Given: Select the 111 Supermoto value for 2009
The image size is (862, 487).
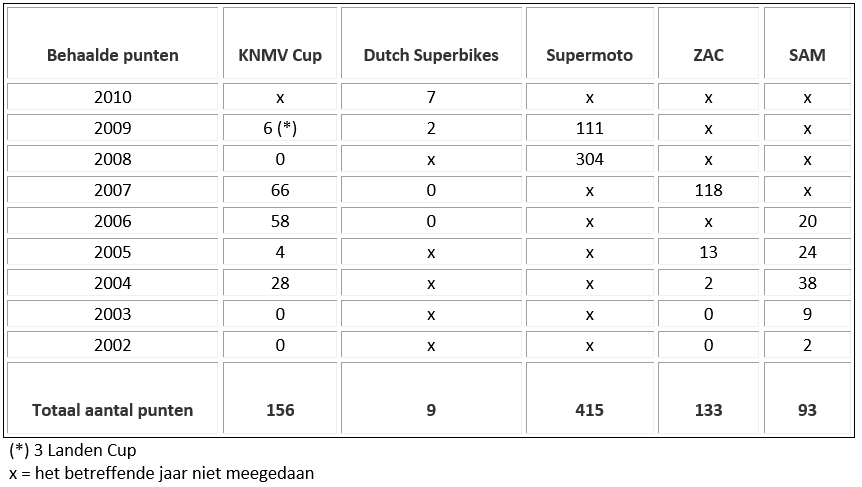Looking at the screenshot, I should (589, 128).
